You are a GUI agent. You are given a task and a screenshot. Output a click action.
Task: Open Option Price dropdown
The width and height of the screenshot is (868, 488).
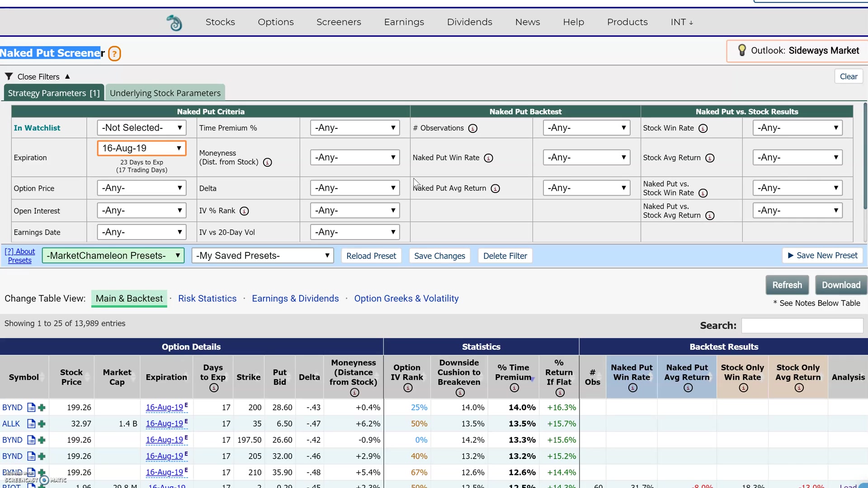point(142,188)
